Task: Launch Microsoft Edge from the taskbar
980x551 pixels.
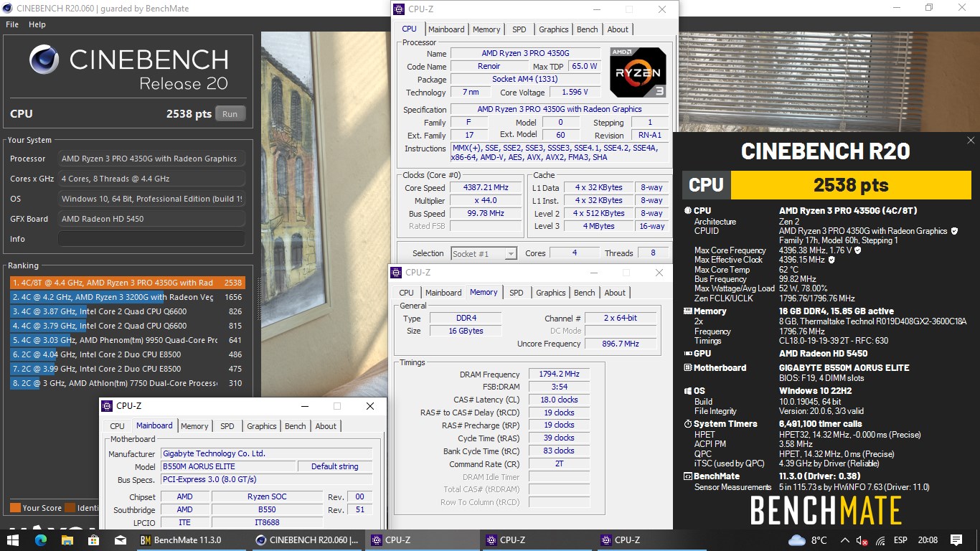Action: point(39,540)
